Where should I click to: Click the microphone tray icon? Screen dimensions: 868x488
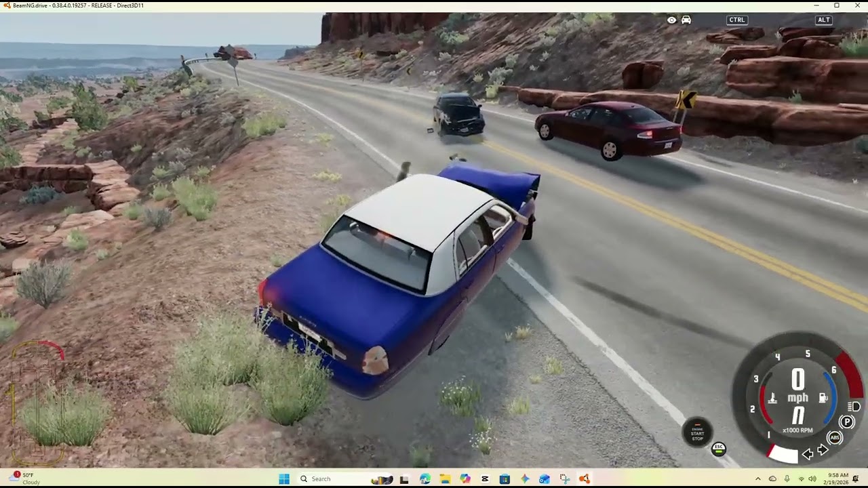pos(787,479)
